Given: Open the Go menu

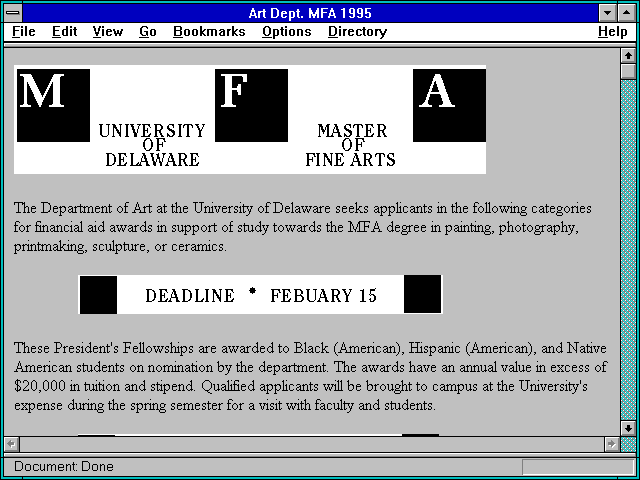Looking at the screenshot, I should [148, 31].
